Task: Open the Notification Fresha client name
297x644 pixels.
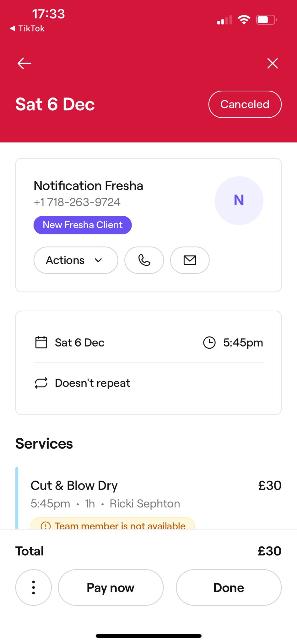Action: coord(89,186)
